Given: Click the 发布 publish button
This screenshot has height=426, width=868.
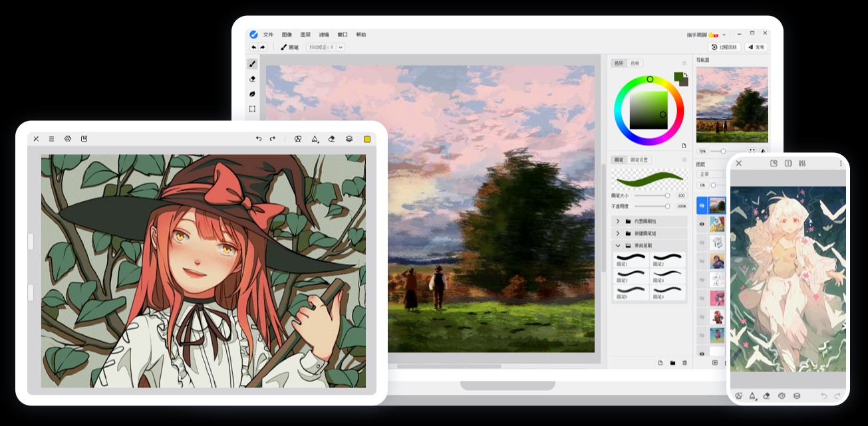Looking at the screenshot, I should pos(756,47).
